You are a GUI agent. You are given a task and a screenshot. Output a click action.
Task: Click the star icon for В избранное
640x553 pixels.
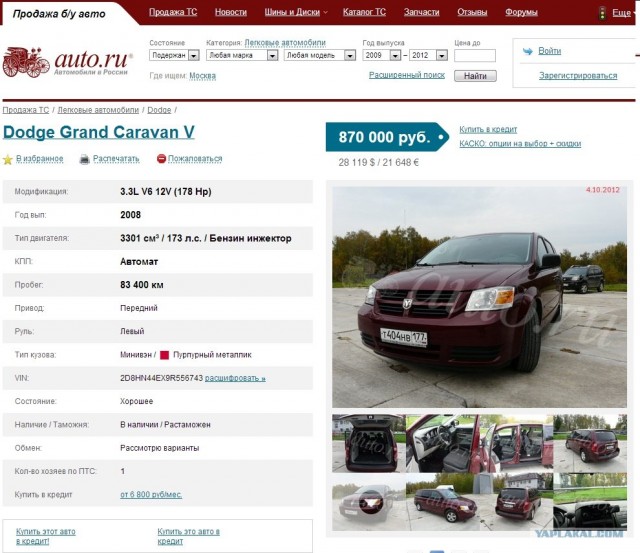pyautogui.click(x=8, y=159)
